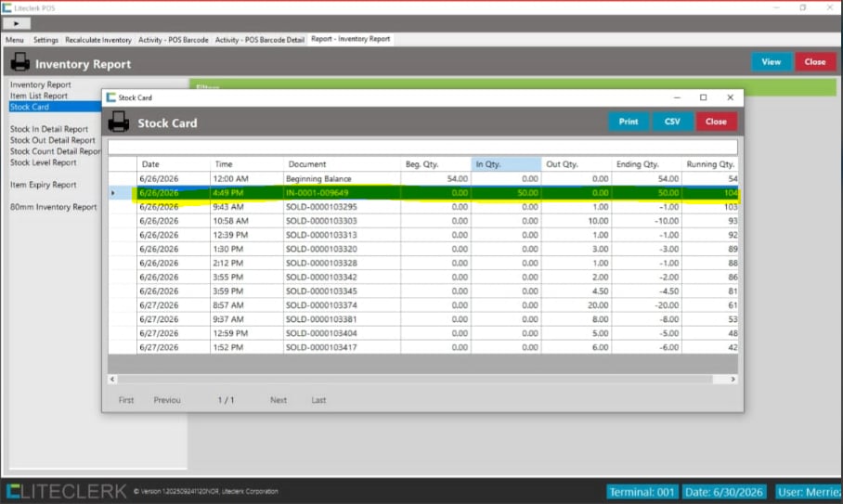The image size is (843, 504).
Task: Click the play arrow button in top toolbar
Action: click(x=17, y=23)
